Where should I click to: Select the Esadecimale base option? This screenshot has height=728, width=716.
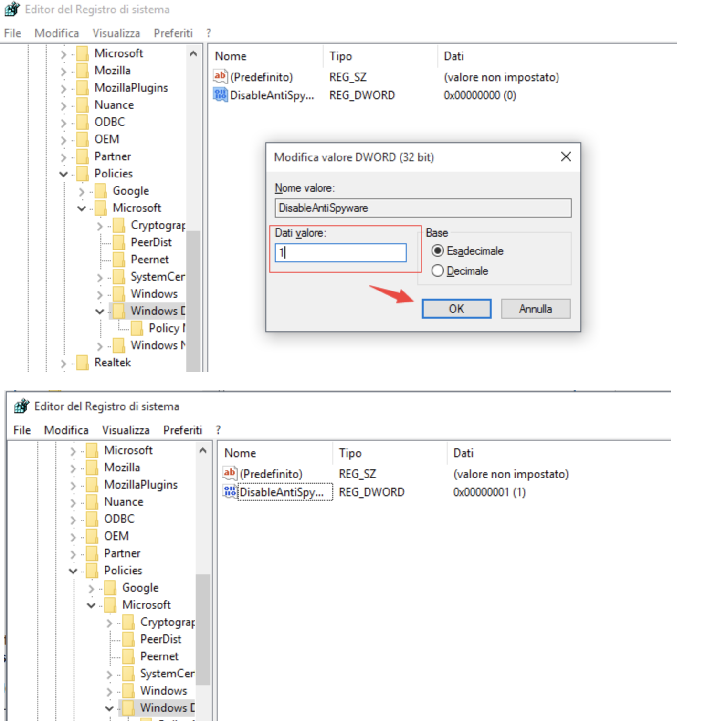coord(438,251)
